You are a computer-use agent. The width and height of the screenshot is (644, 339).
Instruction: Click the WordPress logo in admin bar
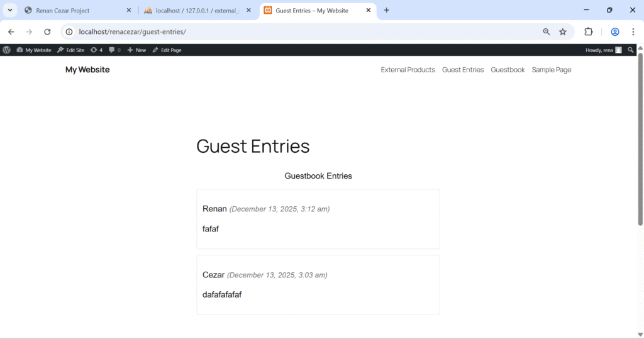[6, 50]
